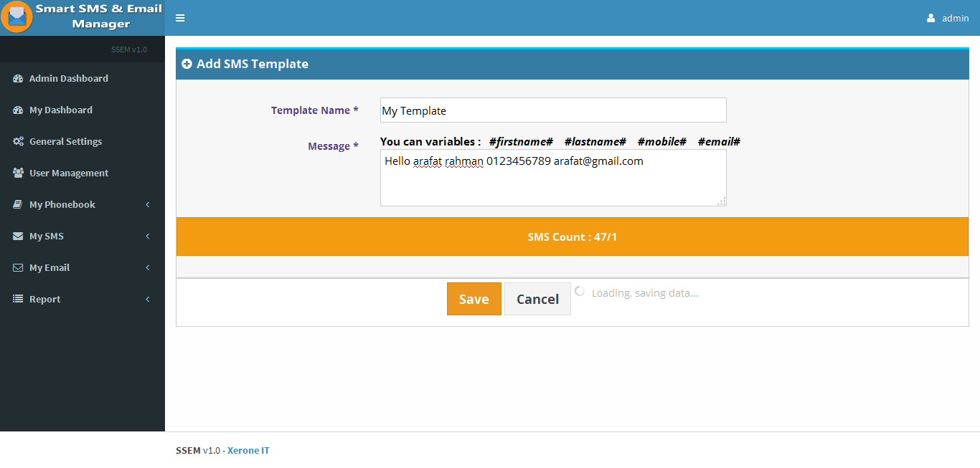
Task: Open My Dashboard menu item
Action: [83, 110]
